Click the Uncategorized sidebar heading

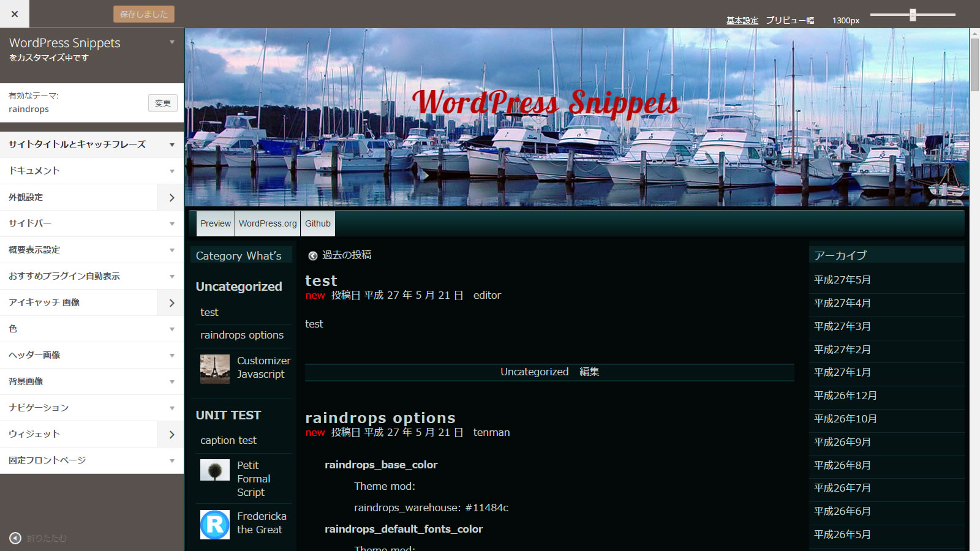239,287
